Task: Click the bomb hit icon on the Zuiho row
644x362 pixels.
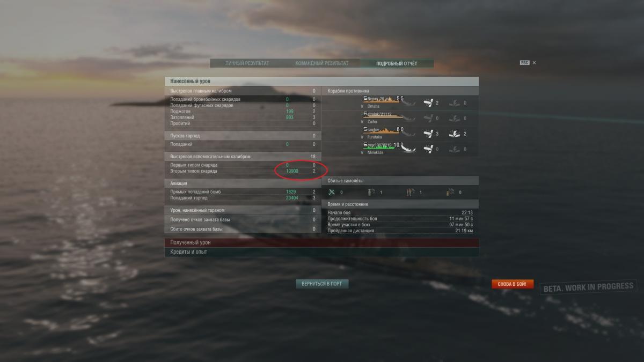Action: pos(454,119)
